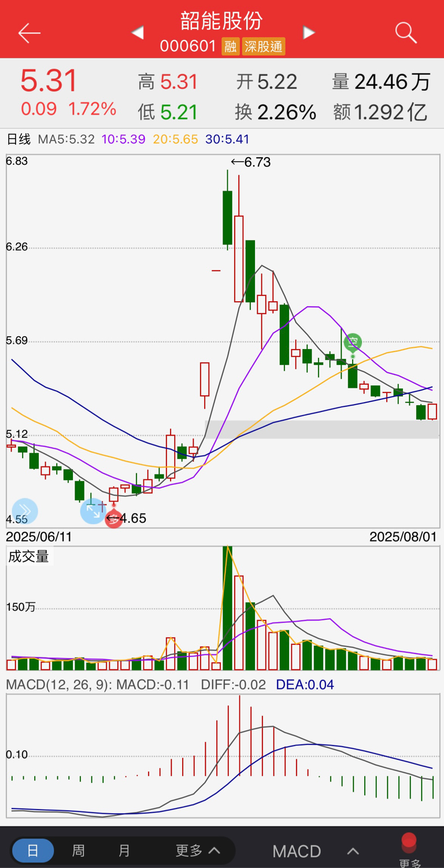Expand the 更多 period options
This screenshot has width=444, height=868.
tap(198, 851)
